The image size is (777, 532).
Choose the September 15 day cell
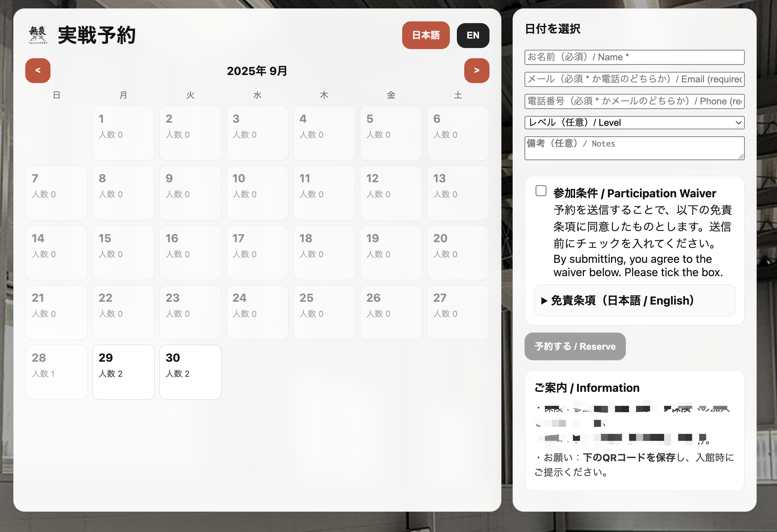(x=123, y=252)
